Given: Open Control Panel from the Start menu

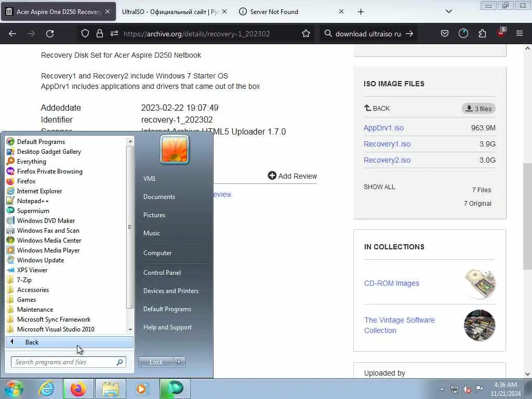Looking at the screenshot, I should [x=162, y=273].
